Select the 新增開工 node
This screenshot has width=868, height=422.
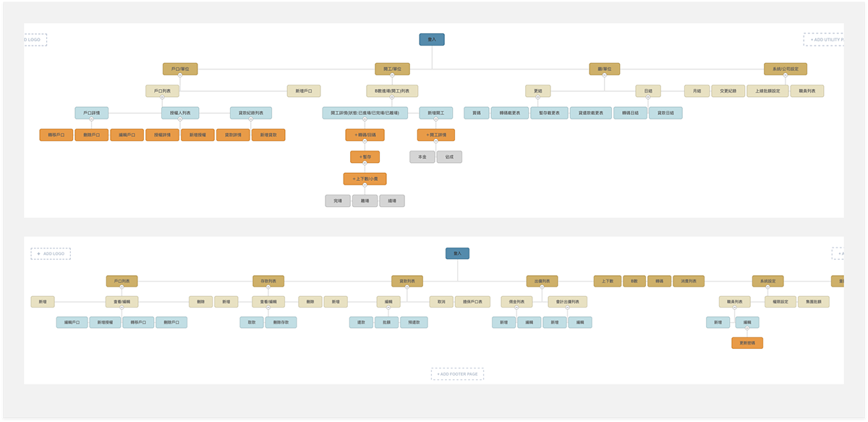(x=436, y=113)
